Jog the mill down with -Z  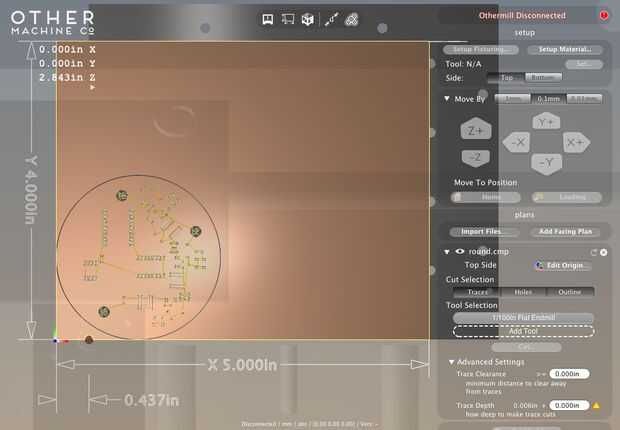click(x=476, y=158)
